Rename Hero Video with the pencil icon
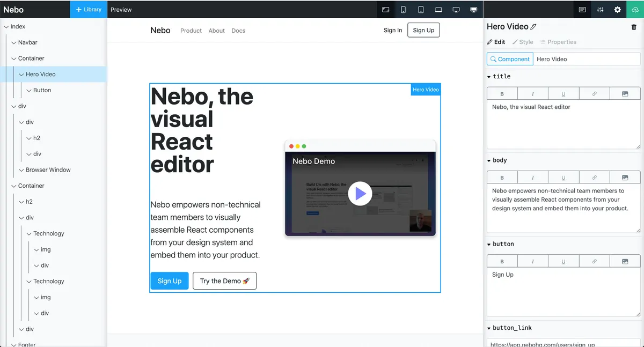This screenshot has width=644, height=347. 533,27
